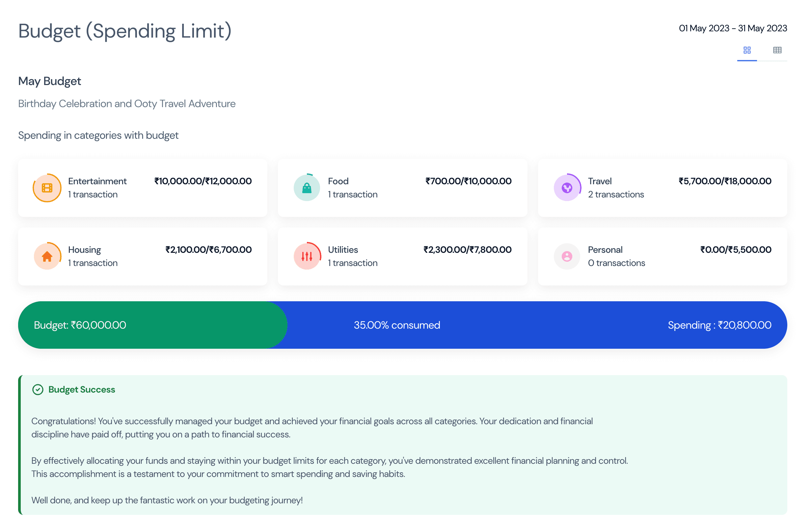The image size is (812, 532).
Task: Click the 35.00% consumed progress bar
Action: 397,325
